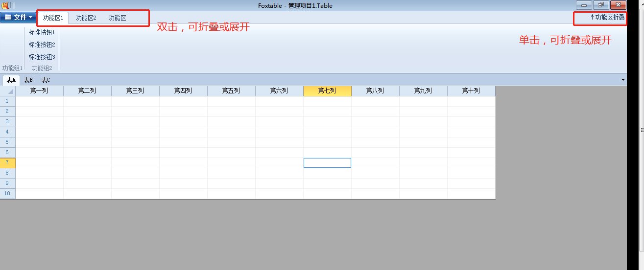Switch to the 表B sheet tab
Image resolution: width=644 pixels, height=270 pixels.
(x=28, y=80)
